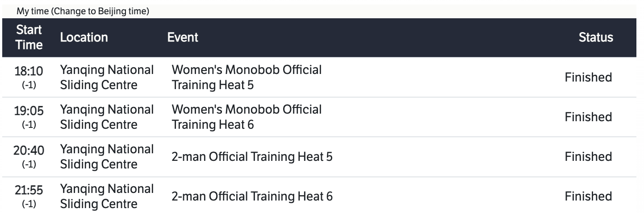
Task: Click the location in the 19:05 row
Action: (x=107, y=117)
